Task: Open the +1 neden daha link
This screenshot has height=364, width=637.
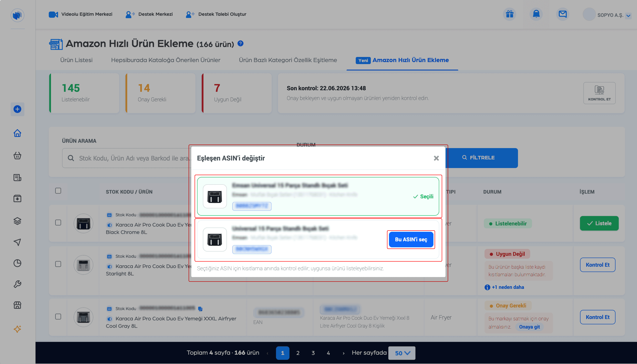Action: point(508,287)
